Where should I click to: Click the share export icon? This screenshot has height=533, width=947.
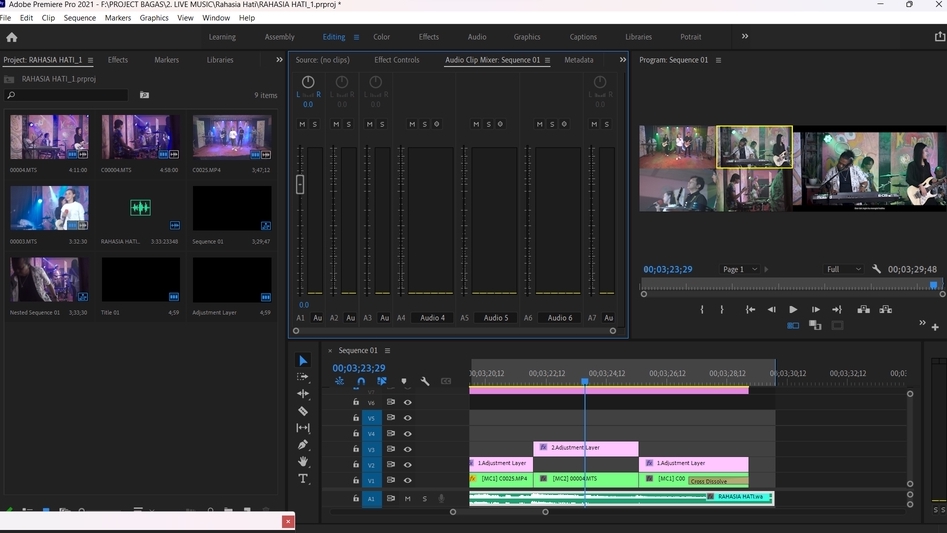940,37
